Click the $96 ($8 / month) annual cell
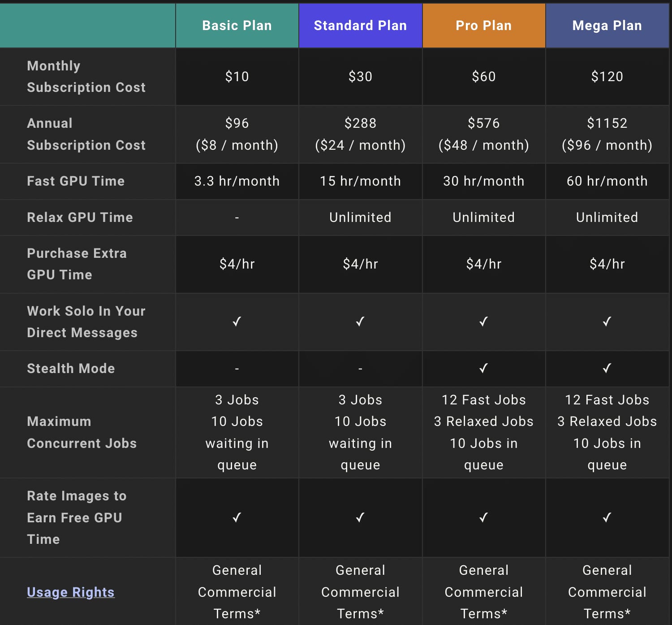 pos(237,134)
